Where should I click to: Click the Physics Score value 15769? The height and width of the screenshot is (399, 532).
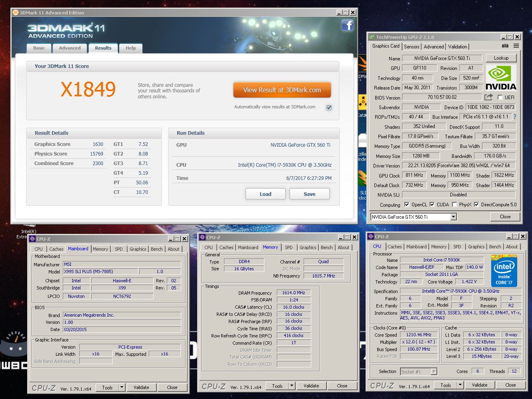(x=96, y=154)
